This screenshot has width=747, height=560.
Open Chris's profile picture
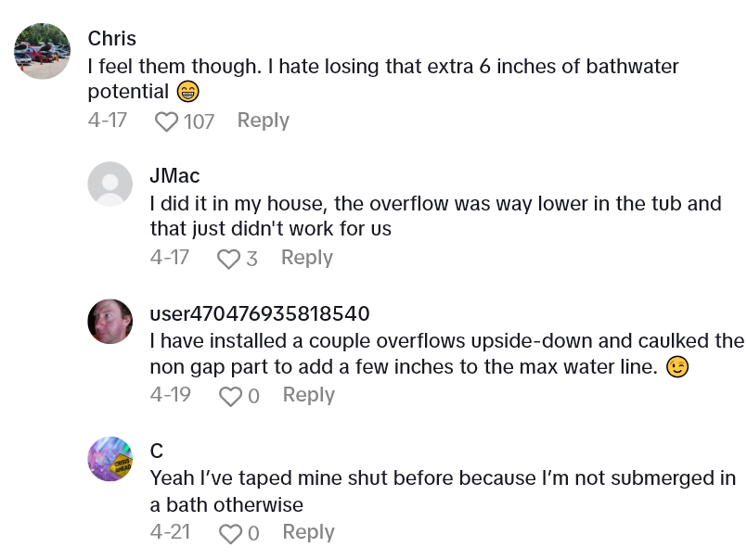[x=43, y=51]
